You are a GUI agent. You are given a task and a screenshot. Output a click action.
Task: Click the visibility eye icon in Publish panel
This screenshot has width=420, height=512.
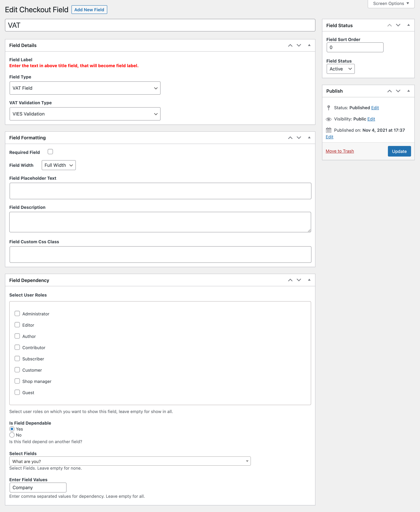[x=329, y=119]
